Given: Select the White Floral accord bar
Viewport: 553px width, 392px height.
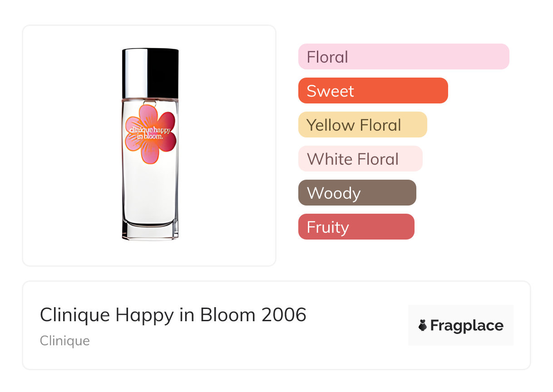Looking at the screenshot, I should (360, 159).
